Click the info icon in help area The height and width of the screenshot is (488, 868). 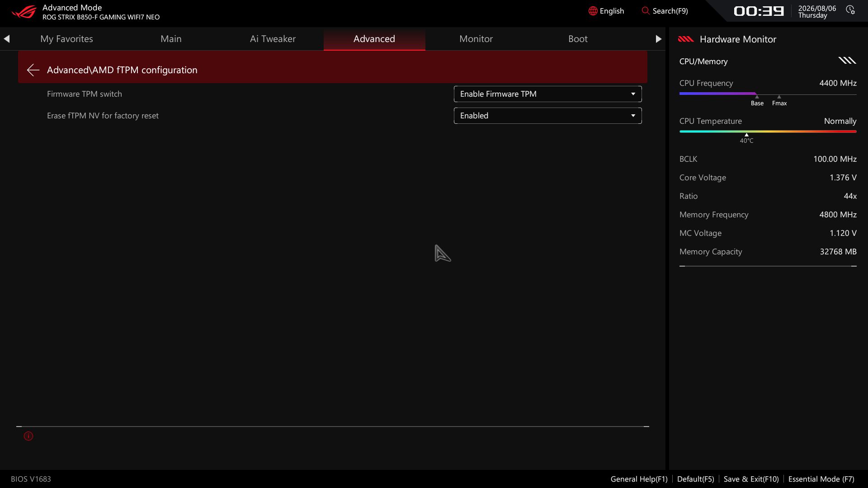[28, 436]
